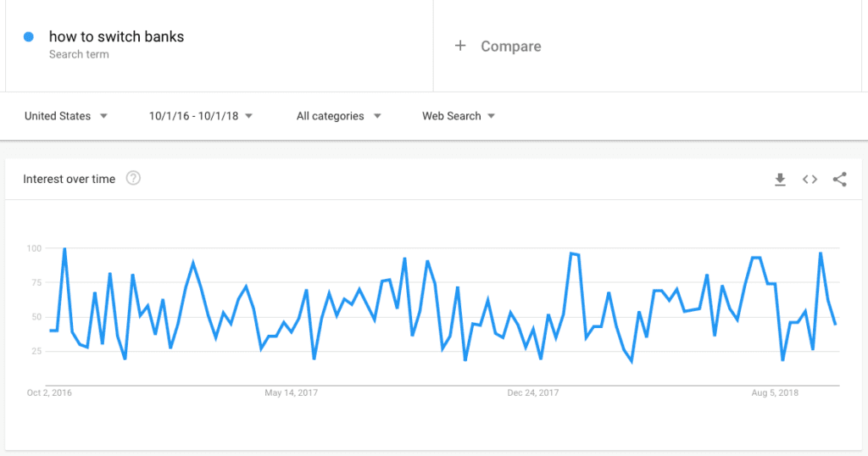Click the first peak at 100 on chart

[x=64, y=249]
